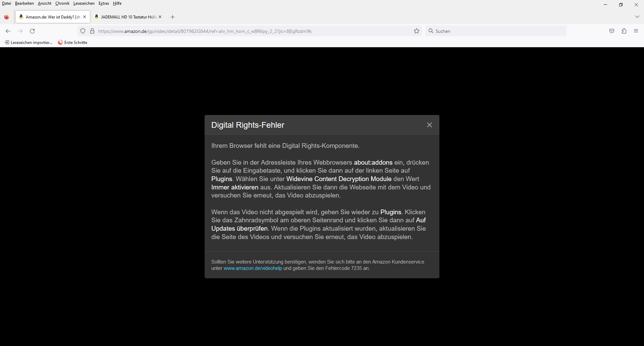The height and width of the screenshot is (346, 644).
Task: Open the Firefox hamburger application menu
Action: (x=636, y=31)
